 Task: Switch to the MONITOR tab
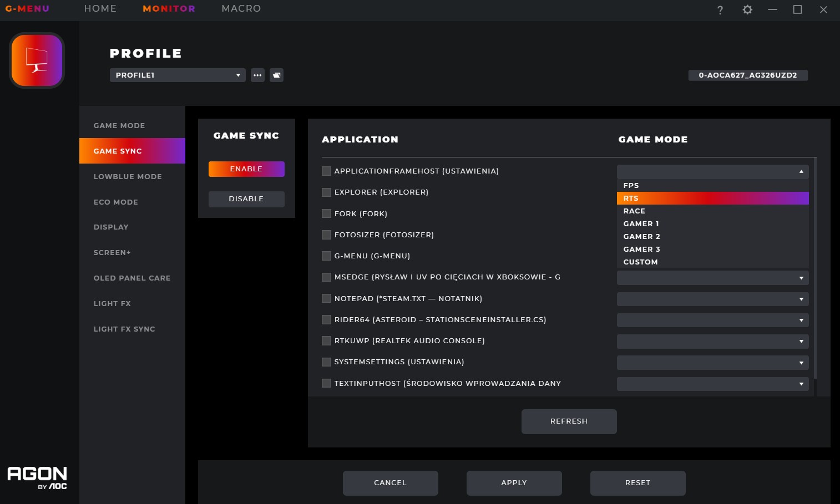click(169, 9)
